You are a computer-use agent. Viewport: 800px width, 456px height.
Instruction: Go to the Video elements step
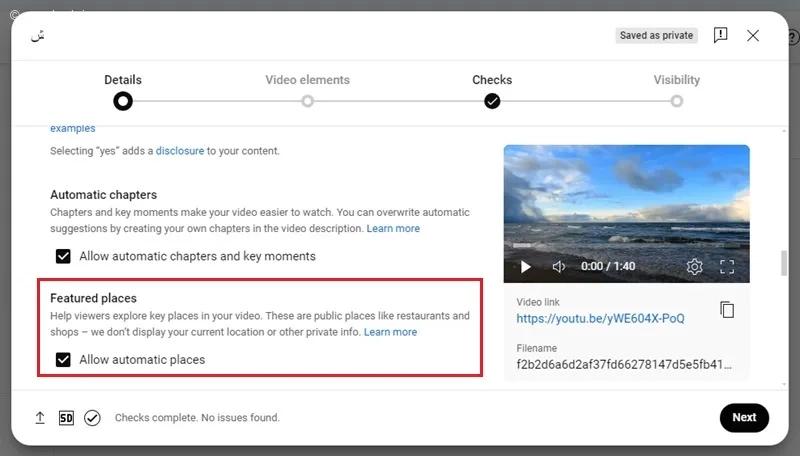click(307, 101)
